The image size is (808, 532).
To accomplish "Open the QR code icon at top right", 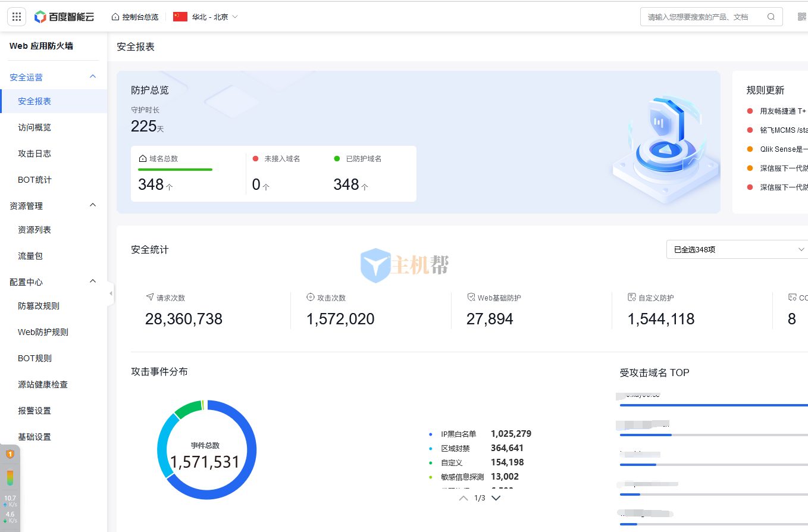I will pyautogui.click(x=802, y=17).
